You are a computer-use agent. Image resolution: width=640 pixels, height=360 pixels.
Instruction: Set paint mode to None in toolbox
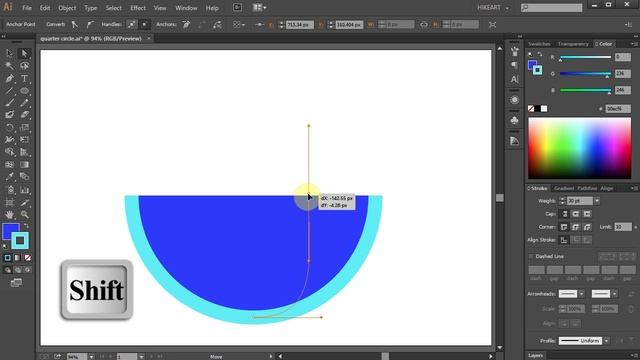(27, 258)
